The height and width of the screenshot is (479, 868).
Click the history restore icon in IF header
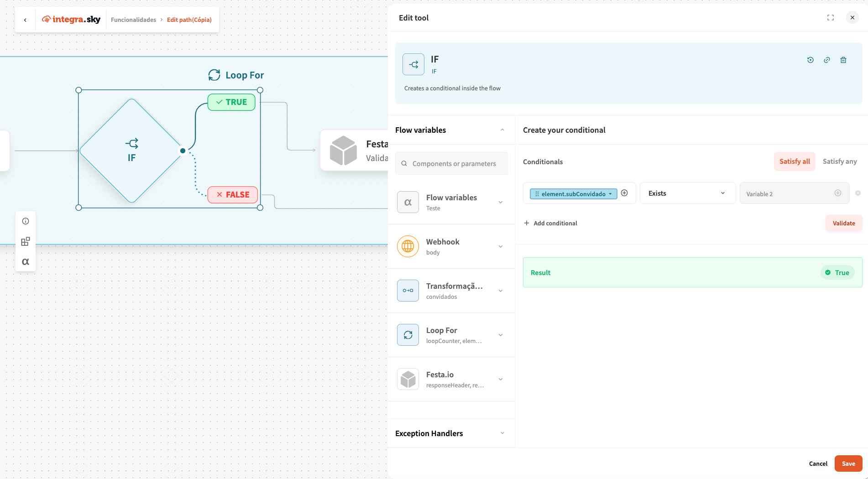pyautogui.click(x=810, y=60)
